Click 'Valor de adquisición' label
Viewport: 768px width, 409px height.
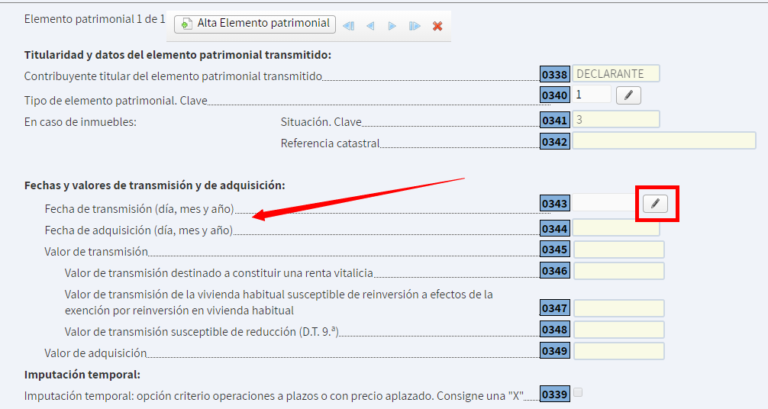(96, 353)
